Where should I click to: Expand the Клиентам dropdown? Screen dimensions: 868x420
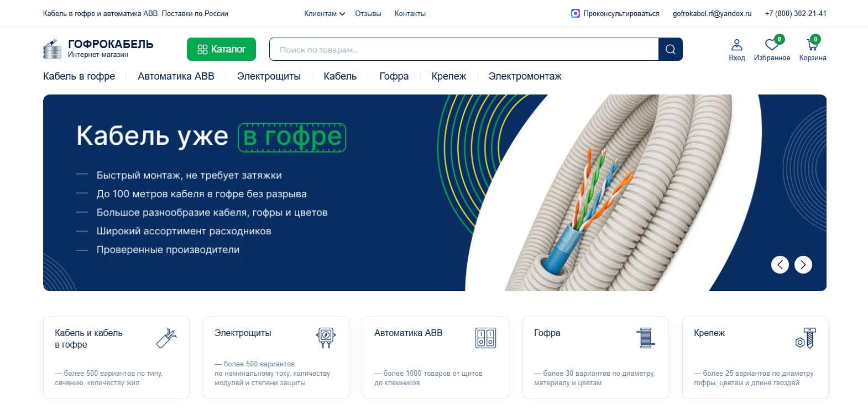tap(325, 13)
